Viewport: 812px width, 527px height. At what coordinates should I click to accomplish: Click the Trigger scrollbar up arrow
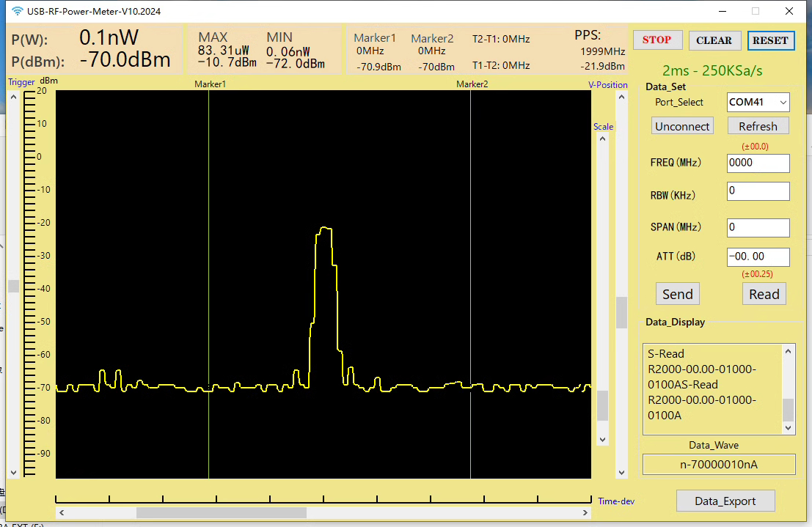coord(13,97)
